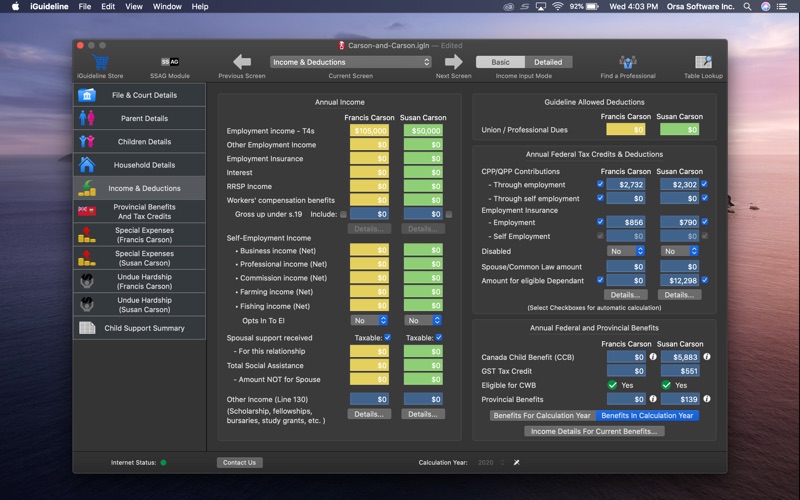
Task: Toggle Susan CPP through employment checkbox
Action: click(x=705, y=184)
